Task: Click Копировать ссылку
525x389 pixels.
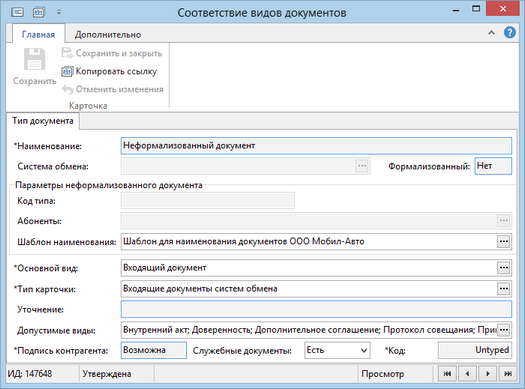Action: click(x=109, y=71)
